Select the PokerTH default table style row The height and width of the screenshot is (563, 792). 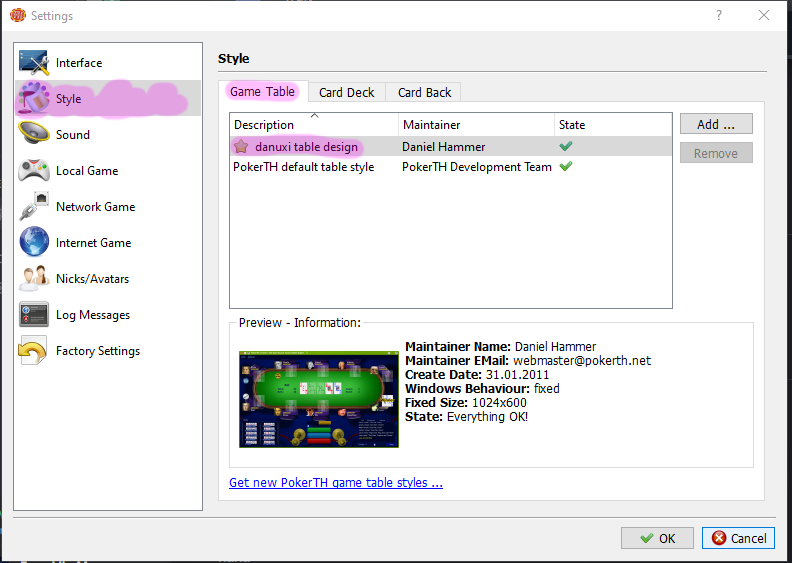(304, 167)
